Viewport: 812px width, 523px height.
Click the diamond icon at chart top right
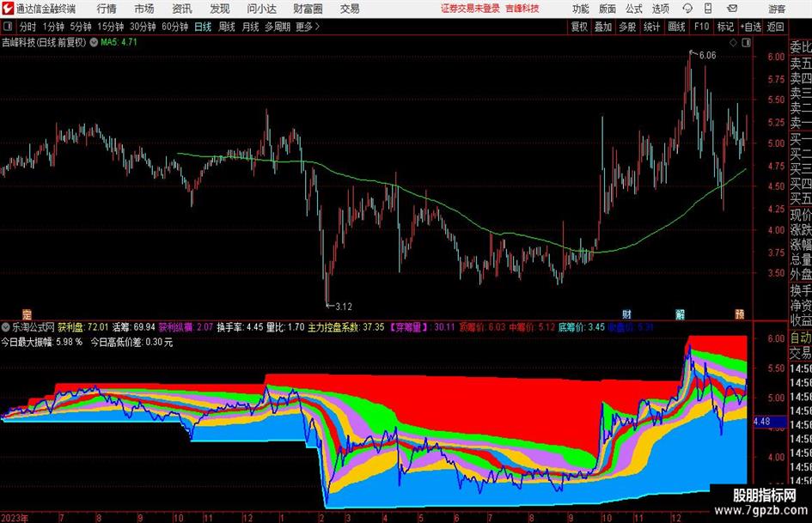click(733, 43)
